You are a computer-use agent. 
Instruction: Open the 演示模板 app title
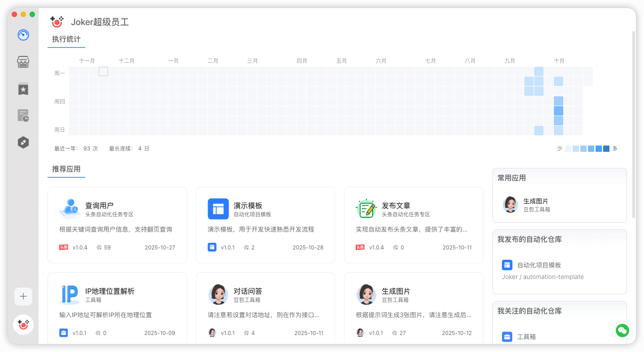coord(248,206)
